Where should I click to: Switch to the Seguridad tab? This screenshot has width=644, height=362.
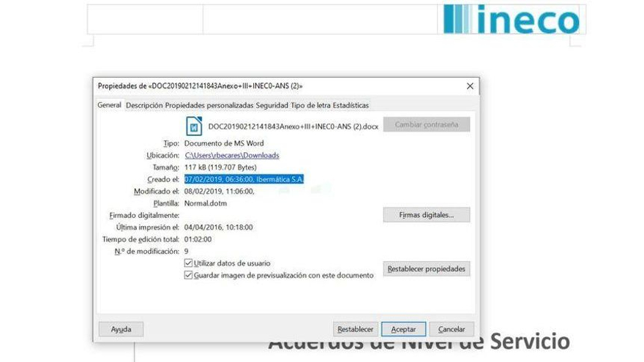point(272,105)
